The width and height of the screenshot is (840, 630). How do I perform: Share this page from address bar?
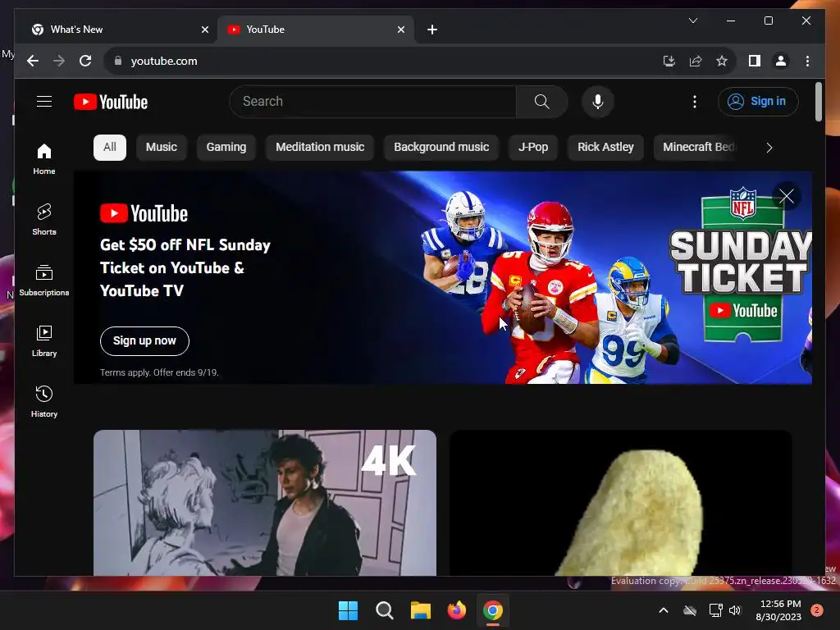[696, 61]
